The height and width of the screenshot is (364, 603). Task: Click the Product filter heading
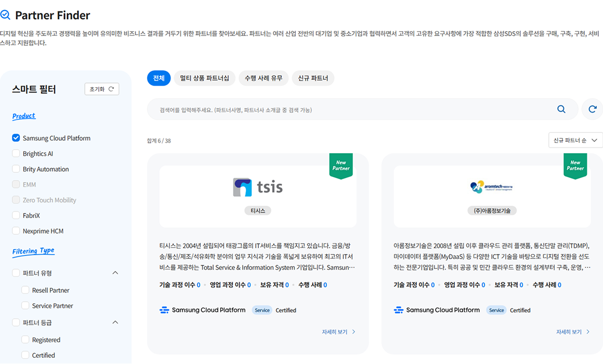[x=24, y=116]
